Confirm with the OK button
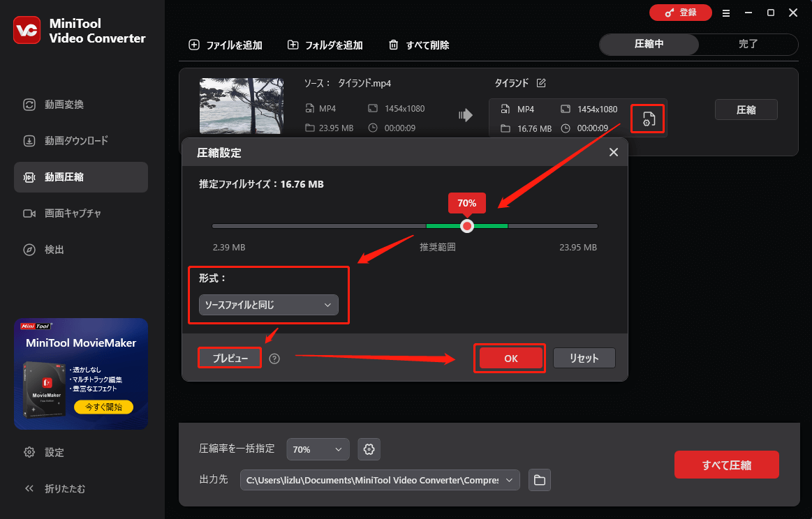 click(510, 358)
